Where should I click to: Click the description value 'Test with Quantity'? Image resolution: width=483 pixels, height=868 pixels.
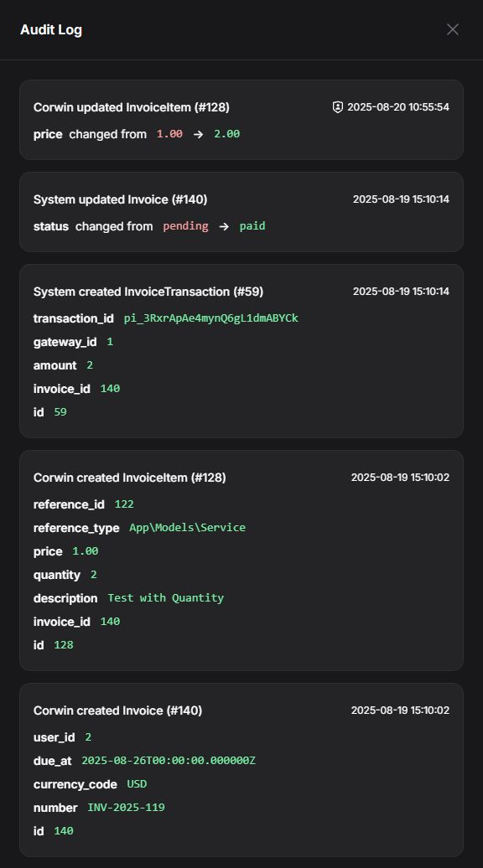(x=166, y=598)
